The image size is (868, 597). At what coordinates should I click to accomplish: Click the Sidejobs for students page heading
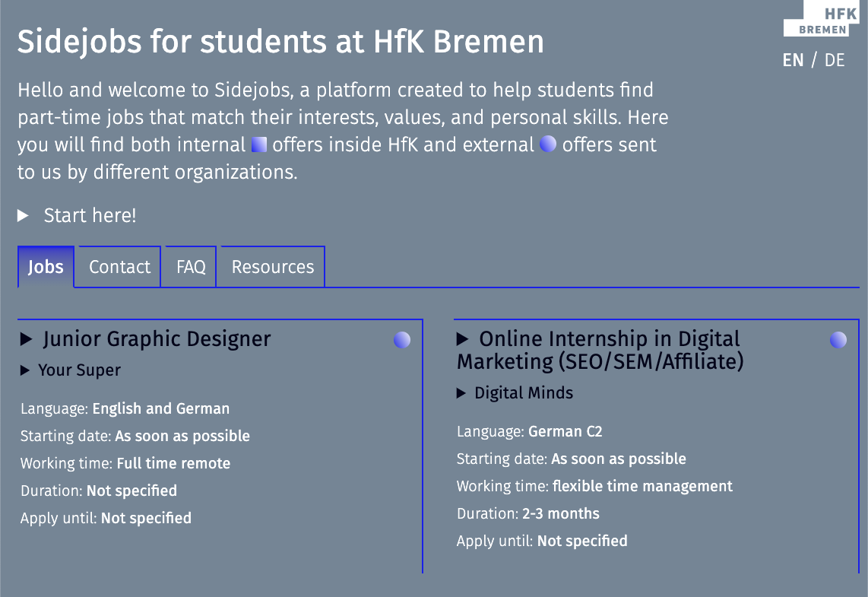tap(280, 42)
